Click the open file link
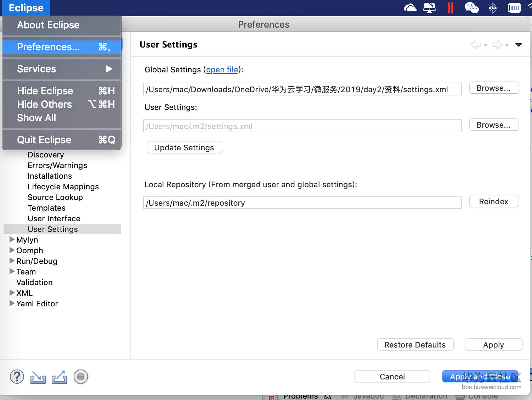Viewport: 532px width, 400px height. (x=222, y=70)
